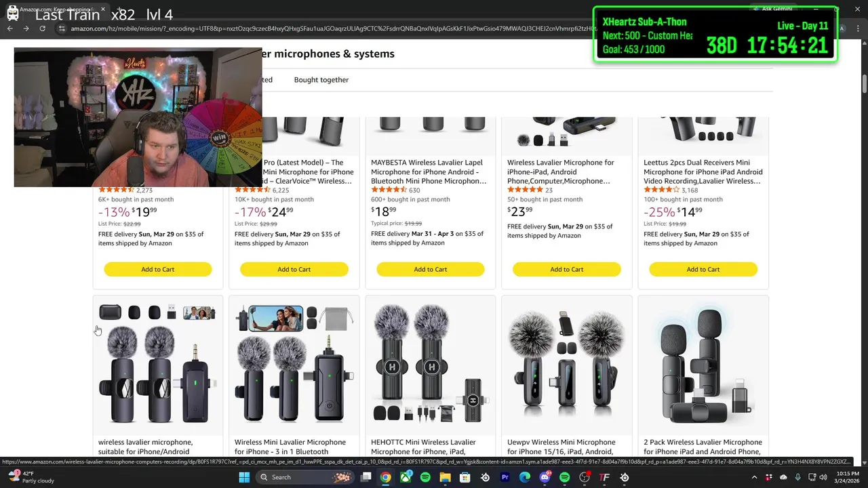Click the -25% $14.99 Leettus price
Image resolution: width=868 pixels, height=488 pixels.
(x=673, y=212)
